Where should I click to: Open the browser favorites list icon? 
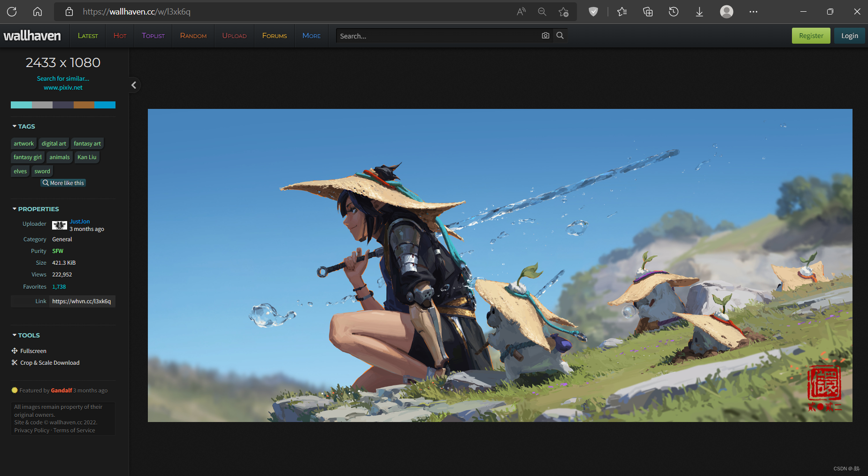(x=622, y=12)
